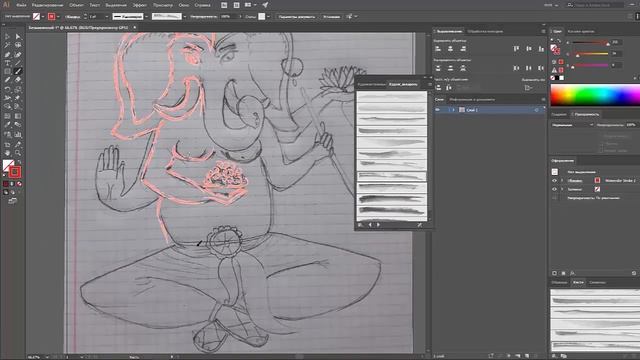
Task: Select the Eyedropper tool
Action: pos(7,125)
